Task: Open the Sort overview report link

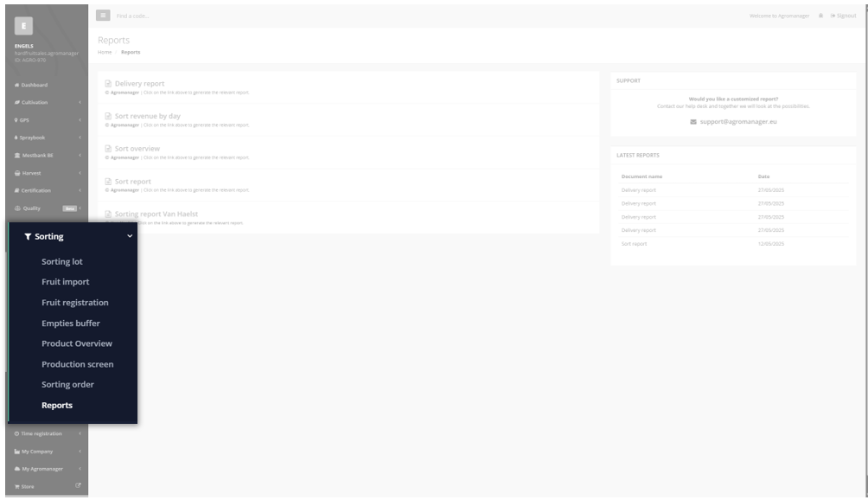Action: 137,149
